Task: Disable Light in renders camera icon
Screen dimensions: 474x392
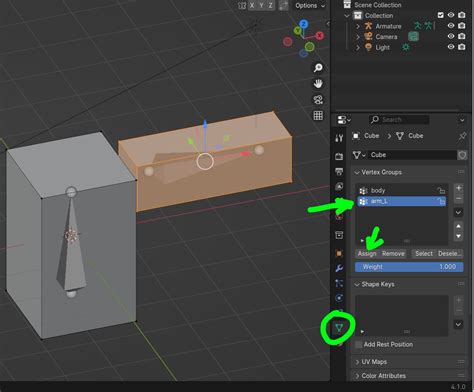Action: click(x=462, y=47)
